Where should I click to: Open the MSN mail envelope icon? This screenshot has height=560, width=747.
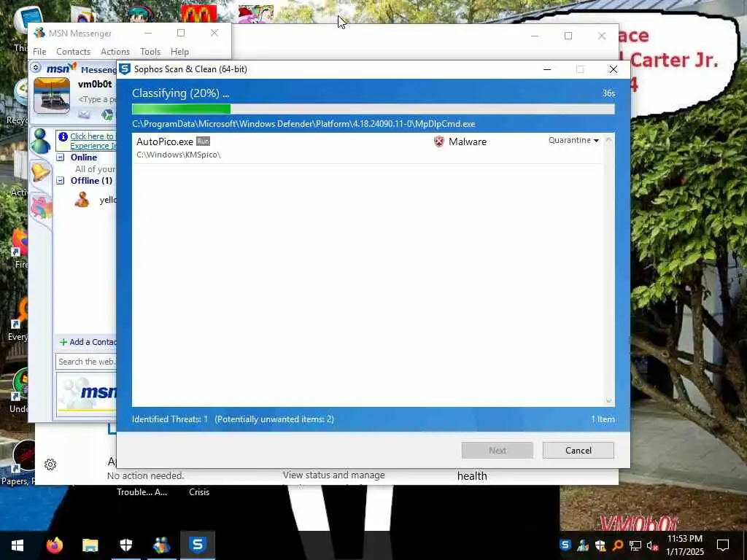[x=85, y=114]
